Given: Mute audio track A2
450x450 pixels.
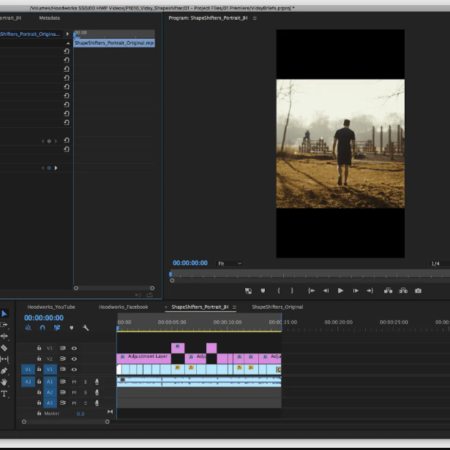Looking at the screenshot, I should [74, 392].
